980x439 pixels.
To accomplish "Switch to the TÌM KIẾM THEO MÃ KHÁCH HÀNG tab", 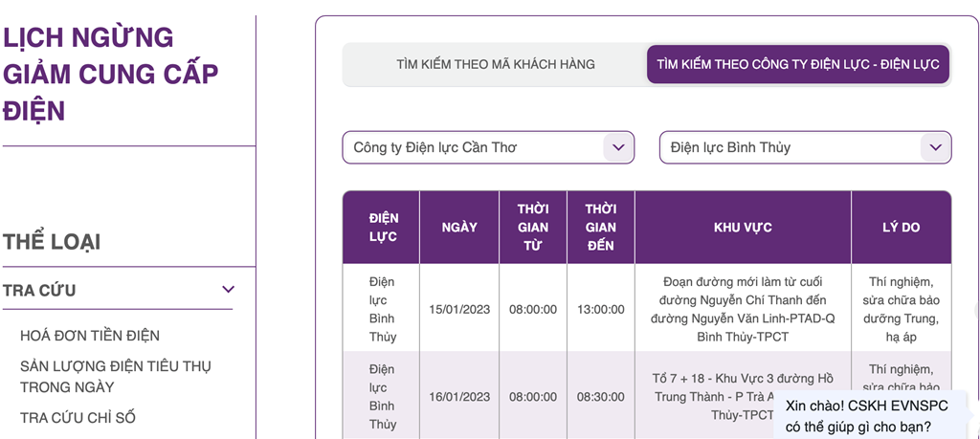I will pos(495,64).
